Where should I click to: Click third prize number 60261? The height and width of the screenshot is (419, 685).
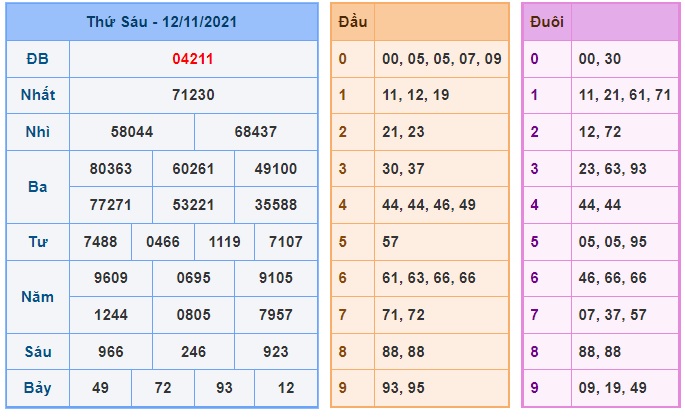click(x=193, y=169)
